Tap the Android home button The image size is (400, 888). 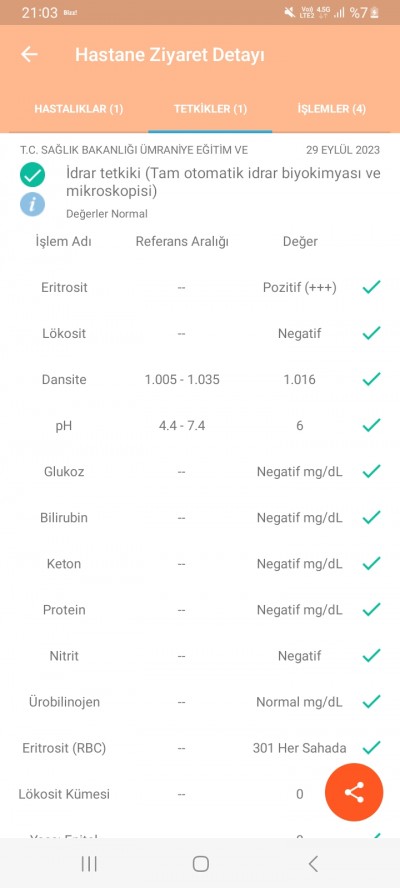tap(201, 863)
